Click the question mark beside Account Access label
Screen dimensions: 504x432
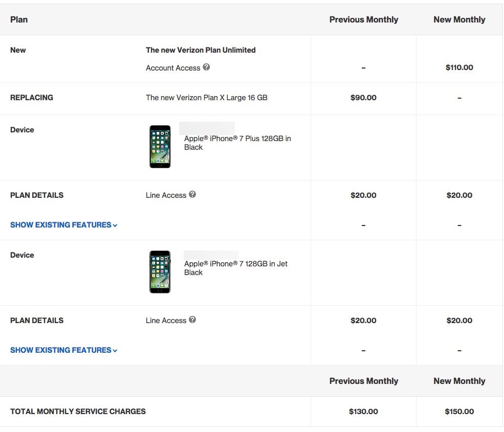(x=206, y=67)
